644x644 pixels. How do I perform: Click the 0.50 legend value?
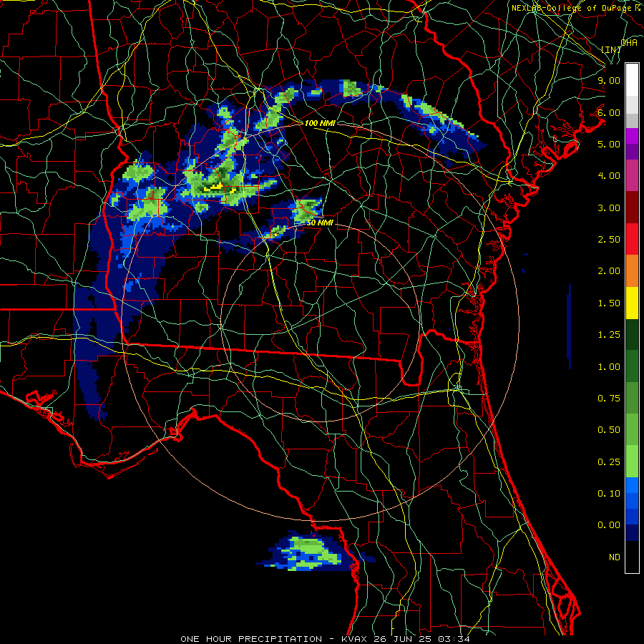[609, 430]
